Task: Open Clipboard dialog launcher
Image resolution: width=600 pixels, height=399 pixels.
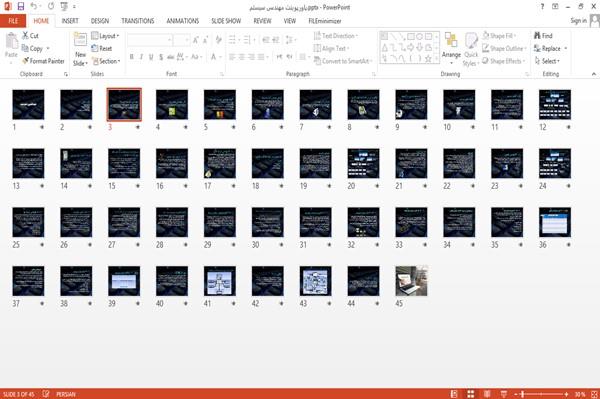Action: (66, 74)
